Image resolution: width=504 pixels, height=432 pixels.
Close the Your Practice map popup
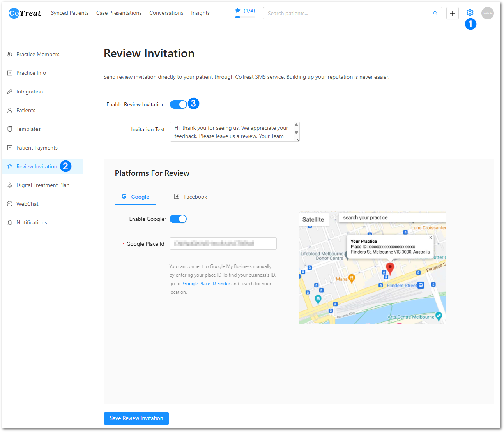[430, 238]
